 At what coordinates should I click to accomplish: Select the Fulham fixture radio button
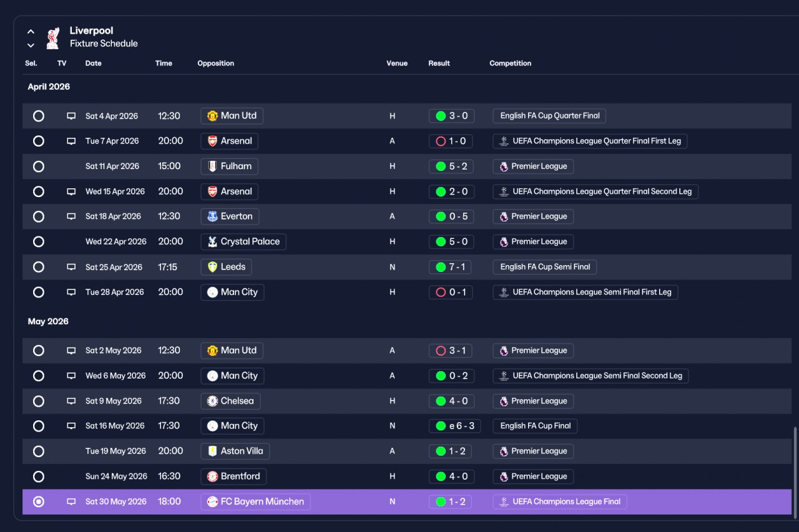click(39, 167)
